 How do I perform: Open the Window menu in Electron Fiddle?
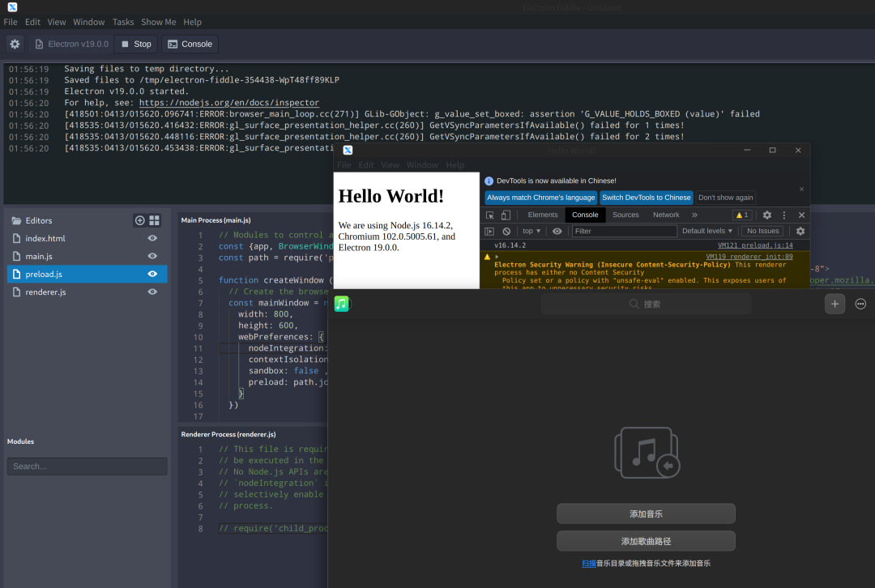pyautogui.click(x=89, y=22)
